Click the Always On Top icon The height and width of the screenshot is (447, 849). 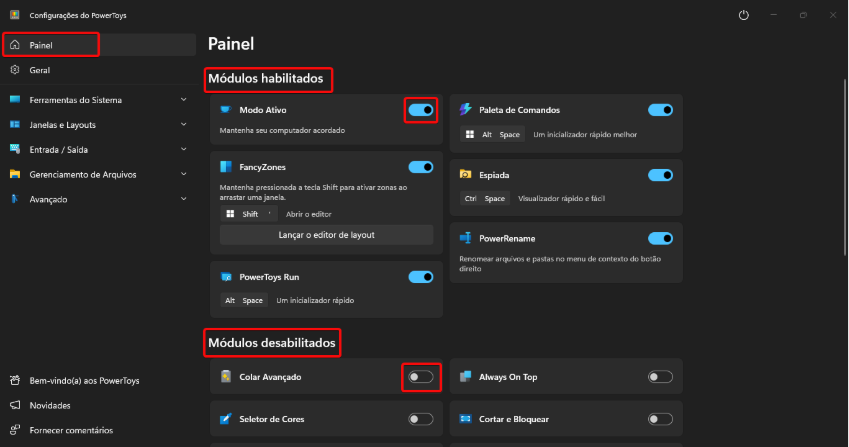click(465, 377)
